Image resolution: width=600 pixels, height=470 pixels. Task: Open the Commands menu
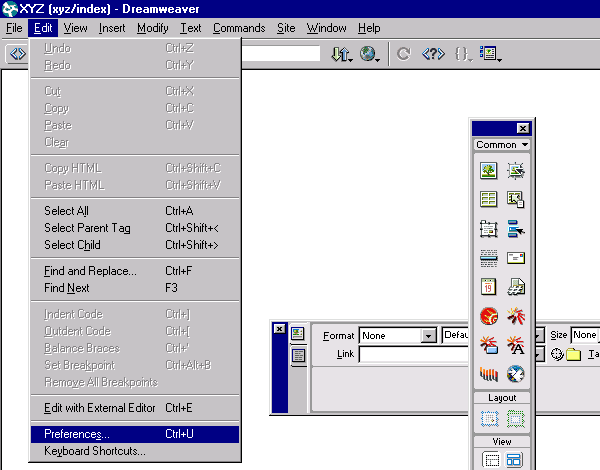[x=239, y=28]
